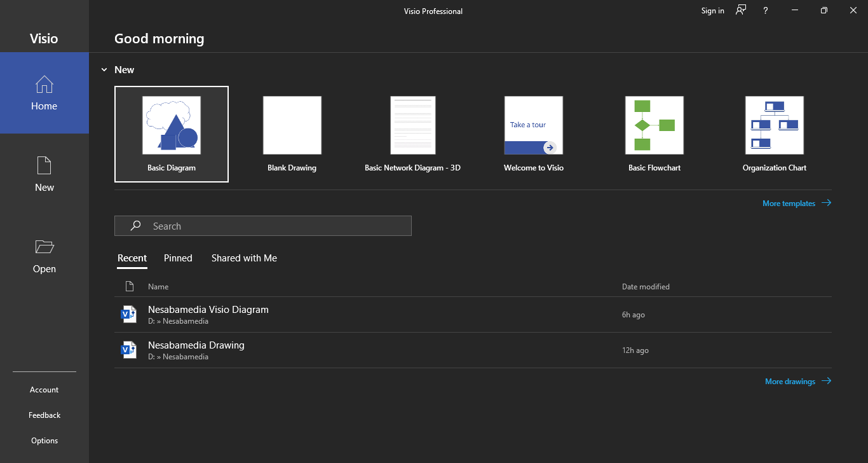Click Sign in at the top
This screenshot has width=868, height=463.
click(712, 11)
